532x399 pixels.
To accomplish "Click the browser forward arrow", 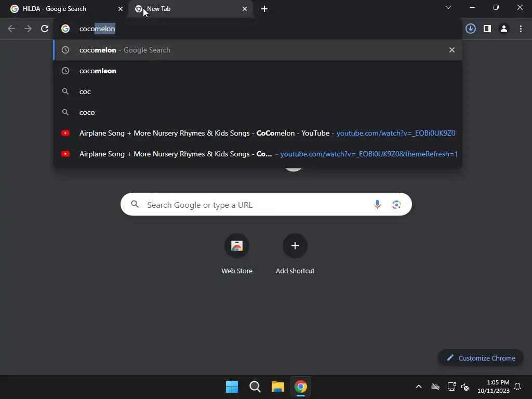I will tap(28, 29).
